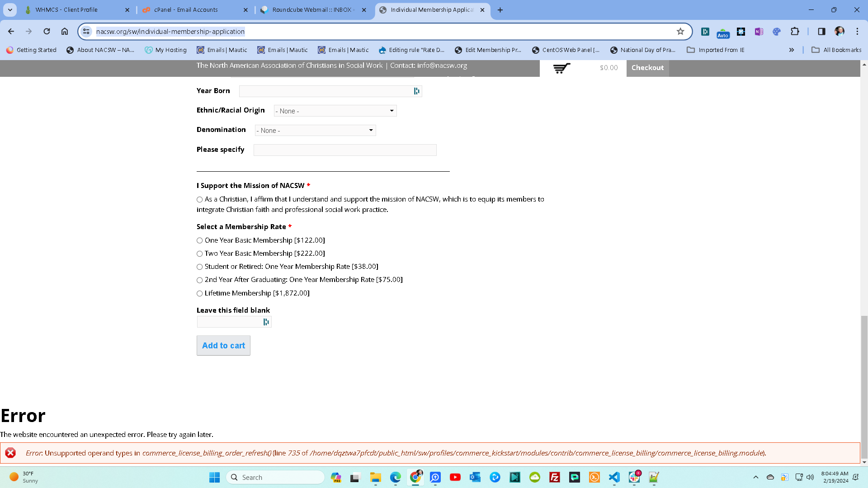Affirm support for the NACSW mission
This screenshot has width=868, height=488.
click(x=199, y=199)
